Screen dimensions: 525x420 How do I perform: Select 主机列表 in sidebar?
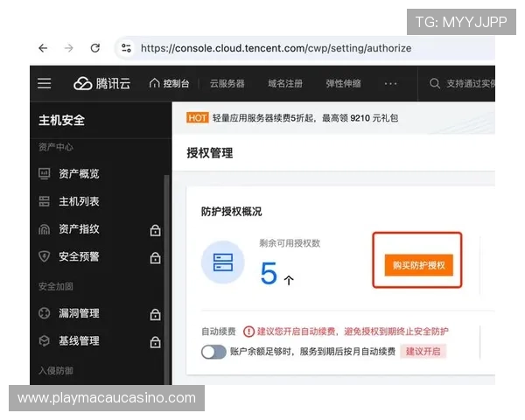tap(79, 201)
